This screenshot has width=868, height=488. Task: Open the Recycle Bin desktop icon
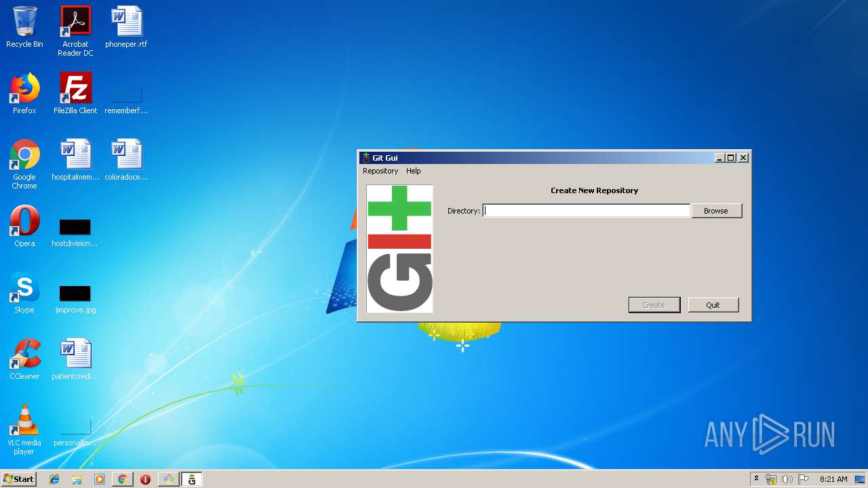point(24,27)
